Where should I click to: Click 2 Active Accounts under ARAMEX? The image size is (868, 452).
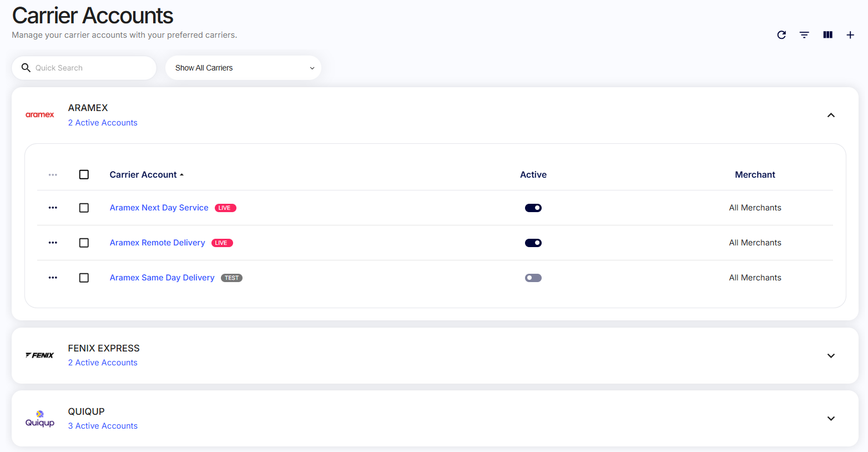pyautogui.click(x=103, y=123)
